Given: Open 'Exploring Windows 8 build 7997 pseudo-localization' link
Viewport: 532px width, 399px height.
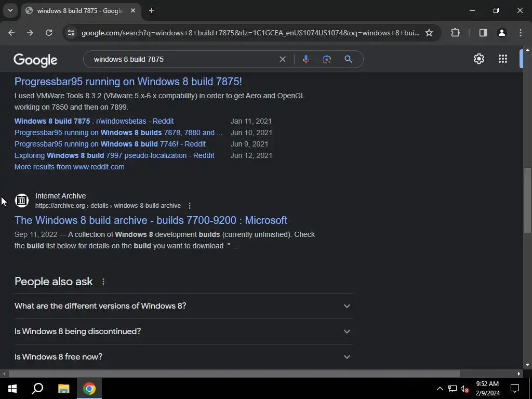Looking at the screenshot, I should pyautogui.click(x=114, y=155).
